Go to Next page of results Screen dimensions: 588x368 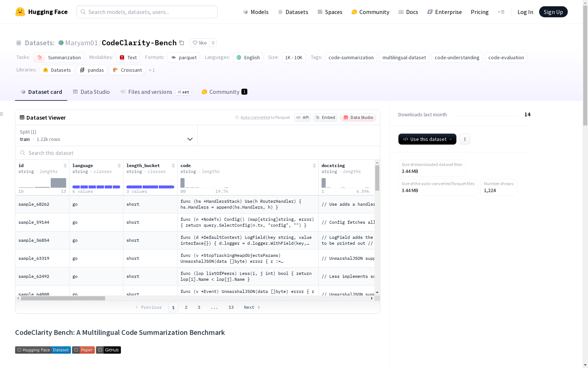pos(252,307)
